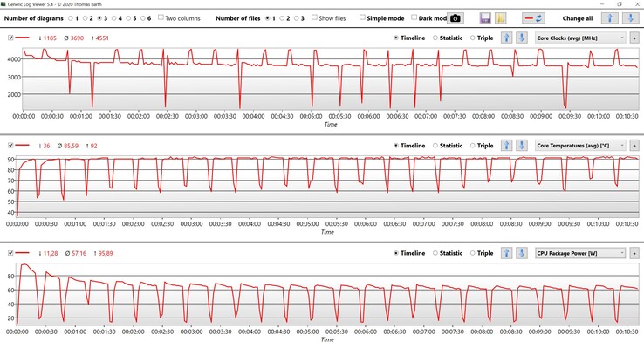
Task: Expand the CPU Package Power [W] dropdown
Action: 579,253
